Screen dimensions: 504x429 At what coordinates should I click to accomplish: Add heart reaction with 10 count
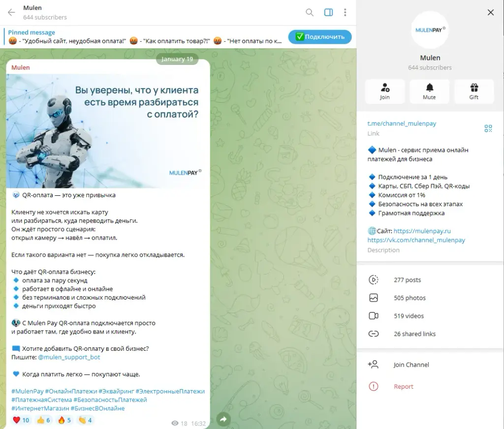21,420
